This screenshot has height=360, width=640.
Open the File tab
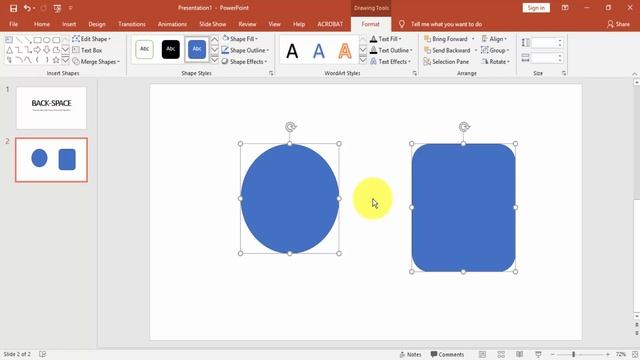click(x=13, y=24)
